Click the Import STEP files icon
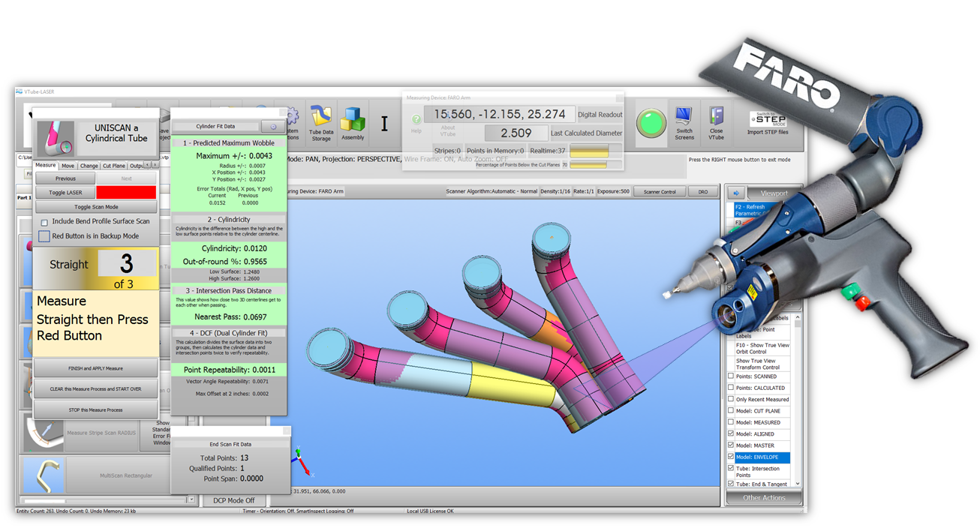Viewport: 980px width, 528px height. point(768,121)
